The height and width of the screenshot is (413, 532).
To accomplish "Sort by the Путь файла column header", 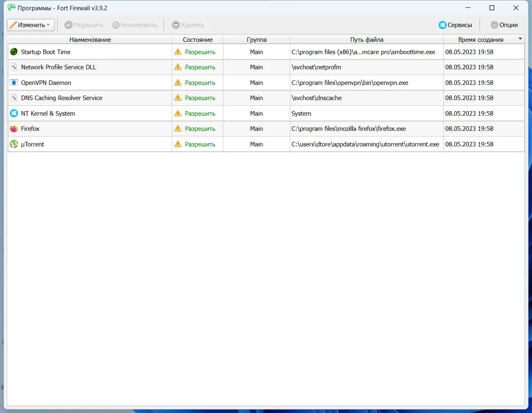I will pyautogui.click(x=366, y=39).
